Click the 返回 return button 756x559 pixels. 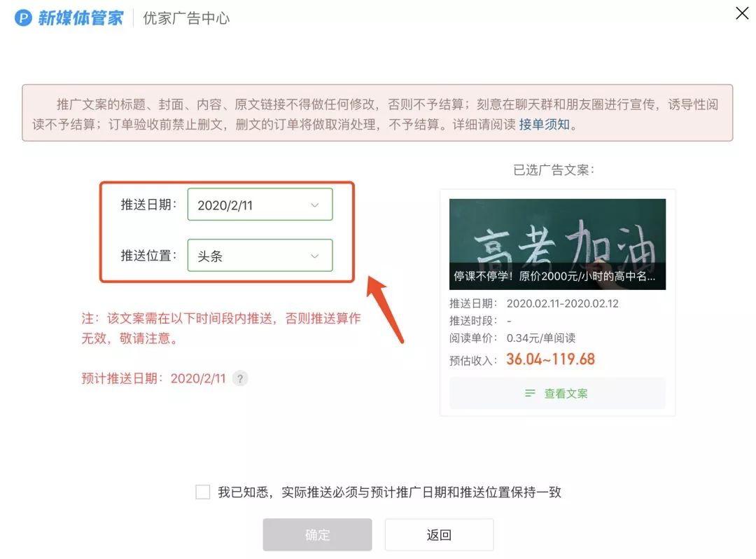tap(439, 534)
